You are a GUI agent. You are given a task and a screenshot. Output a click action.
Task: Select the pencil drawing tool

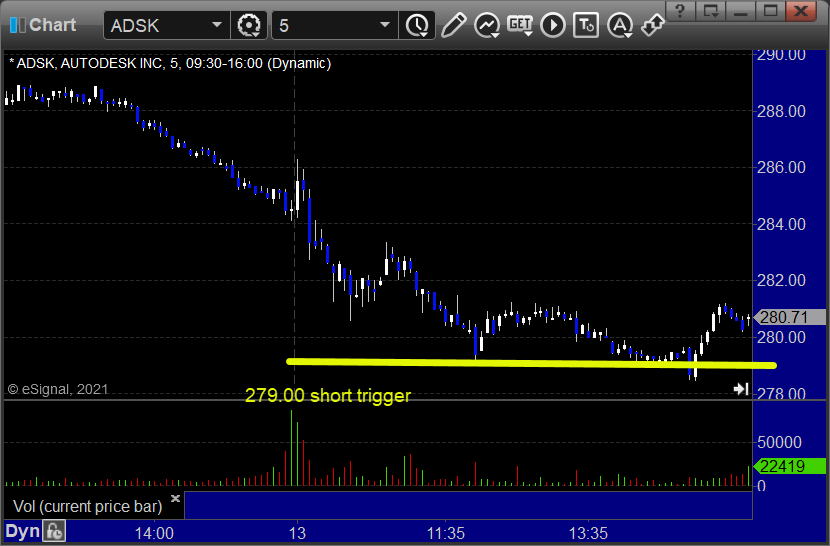454,25
